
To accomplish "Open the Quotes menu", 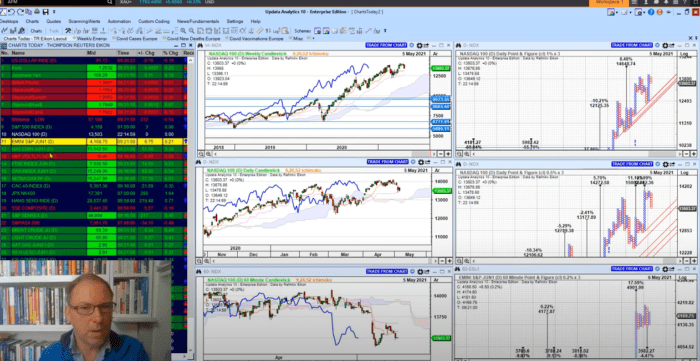I will pyautogui.click(x=54, y=21).
